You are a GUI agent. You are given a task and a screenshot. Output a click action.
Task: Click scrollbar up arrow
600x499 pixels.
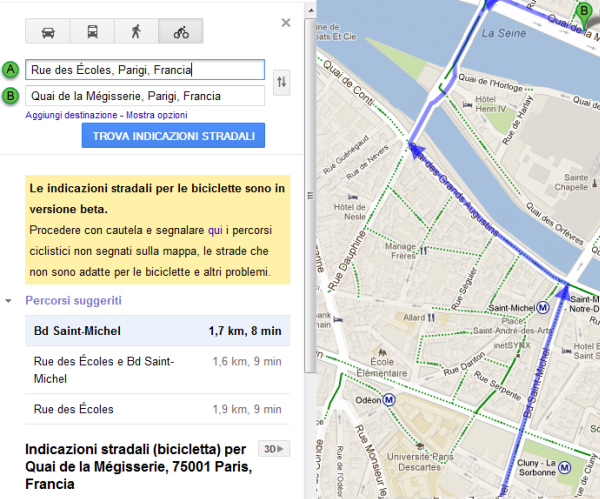point(310,10)
